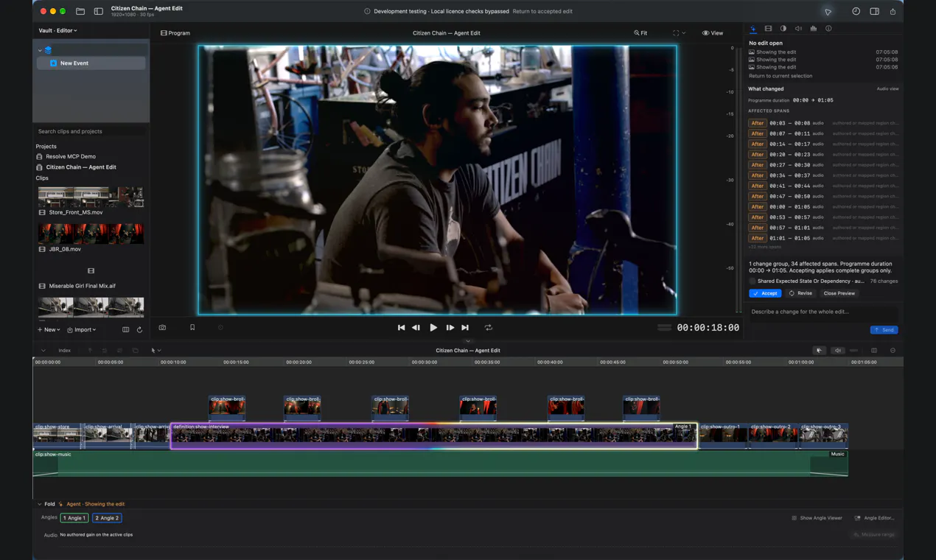Open the fullscreen options dropdown
This screenshot has width=936, height=560.
679,33
